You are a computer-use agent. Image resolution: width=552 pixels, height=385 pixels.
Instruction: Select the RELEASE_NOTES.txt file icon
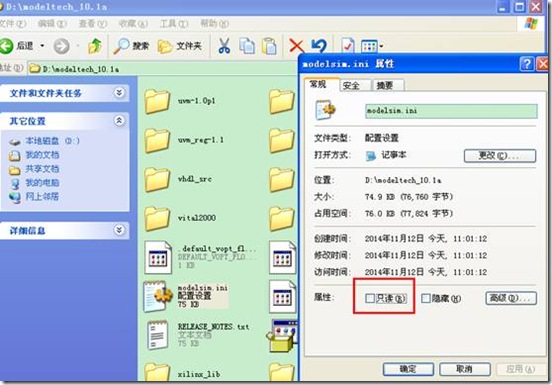(x=158, y=335)
